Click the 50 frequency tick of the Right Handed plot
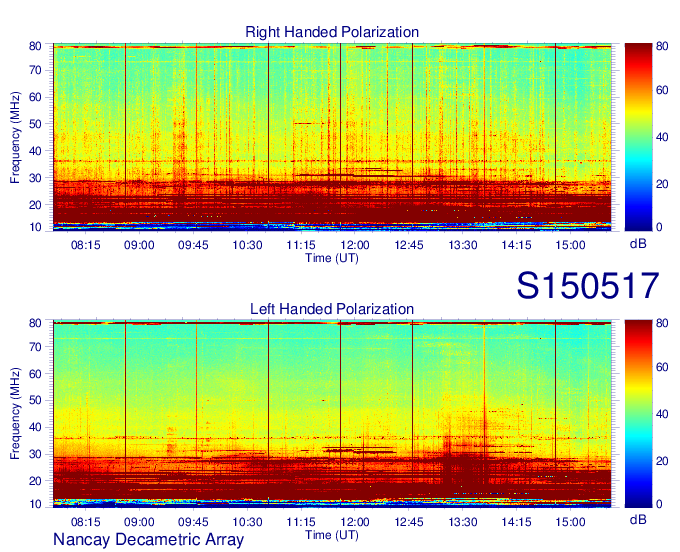 (35, 124)
